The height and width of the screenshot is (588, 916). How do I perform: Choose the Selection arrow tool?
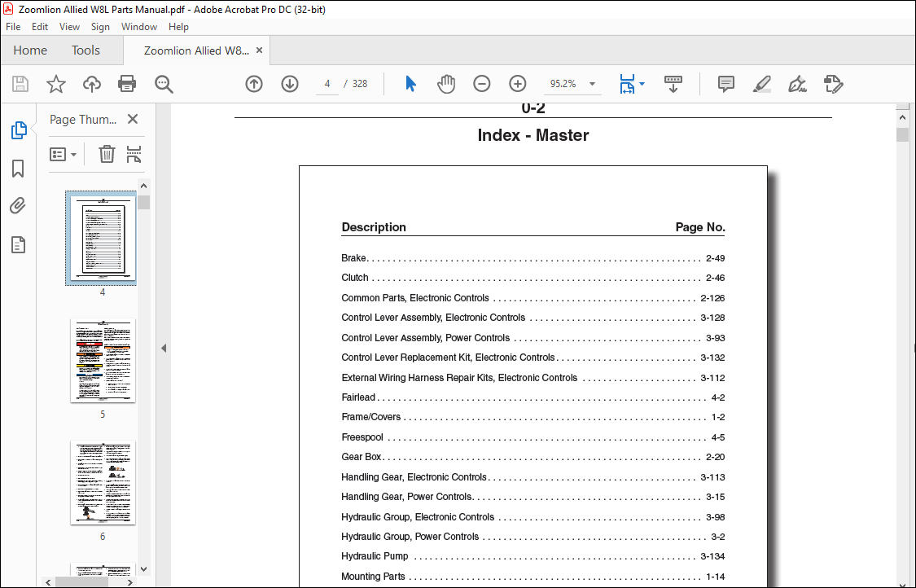(410, 84)
